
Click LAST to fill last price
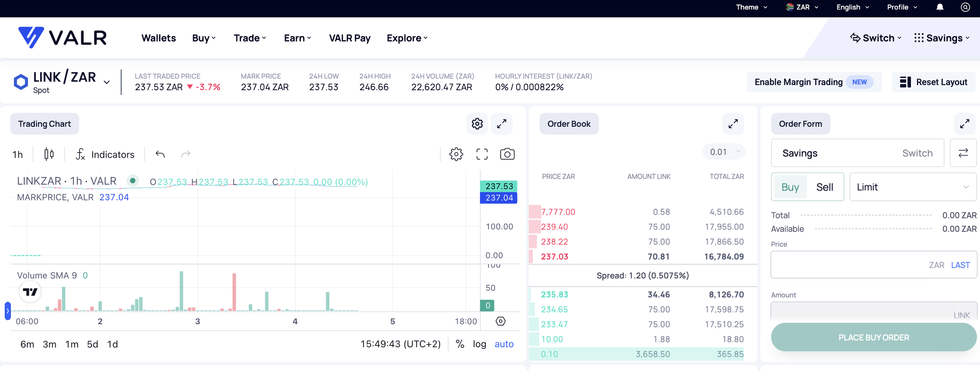pos(960,265)
